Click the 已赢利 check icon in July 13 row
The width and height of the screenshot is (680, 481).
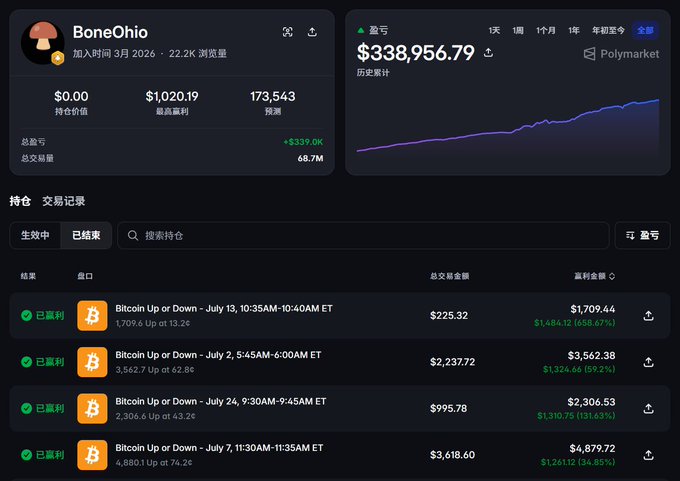(26, 315)
